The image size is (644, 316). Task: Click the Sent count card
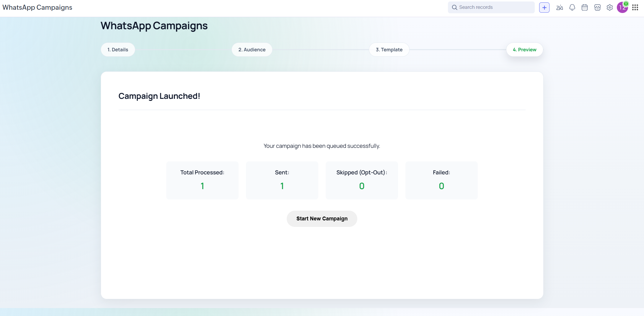tap(282, 180)
